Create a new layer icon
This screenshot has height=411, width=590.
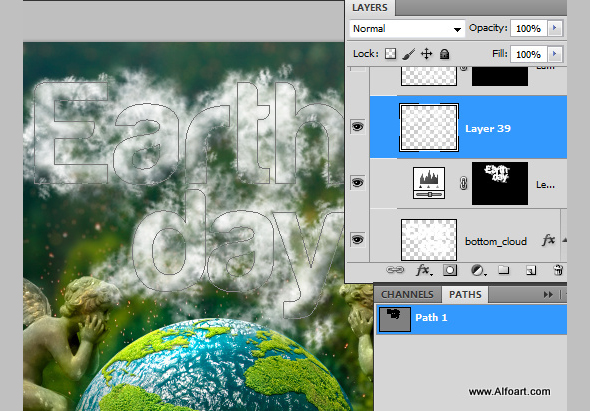coord(531,270)
